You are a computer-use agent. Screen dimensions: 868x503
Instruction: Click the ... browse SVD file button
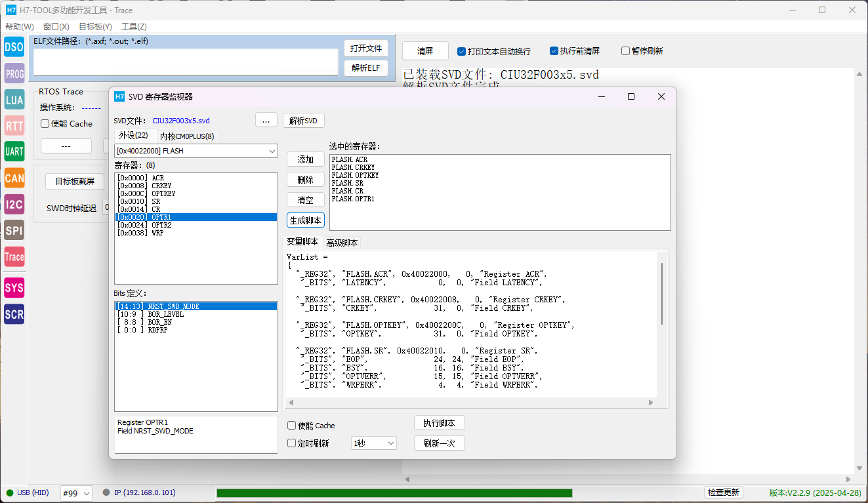tap(266, 121)
